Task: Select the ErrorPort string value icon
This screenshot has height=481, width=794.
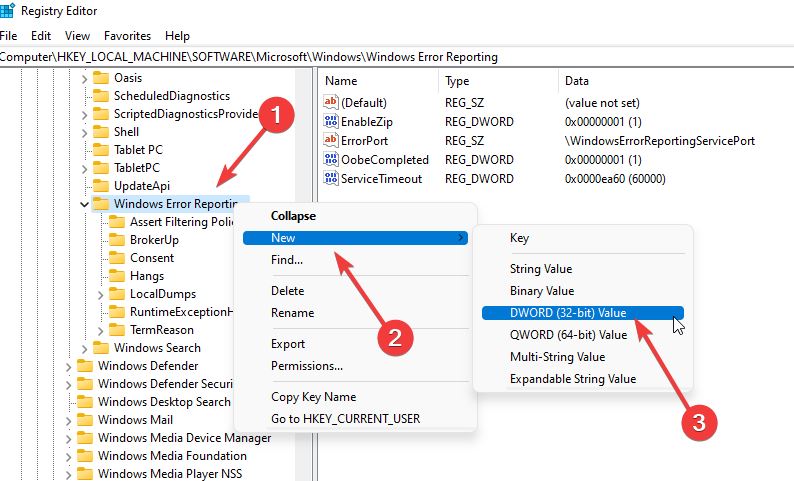Action: (x=332, y=140)
